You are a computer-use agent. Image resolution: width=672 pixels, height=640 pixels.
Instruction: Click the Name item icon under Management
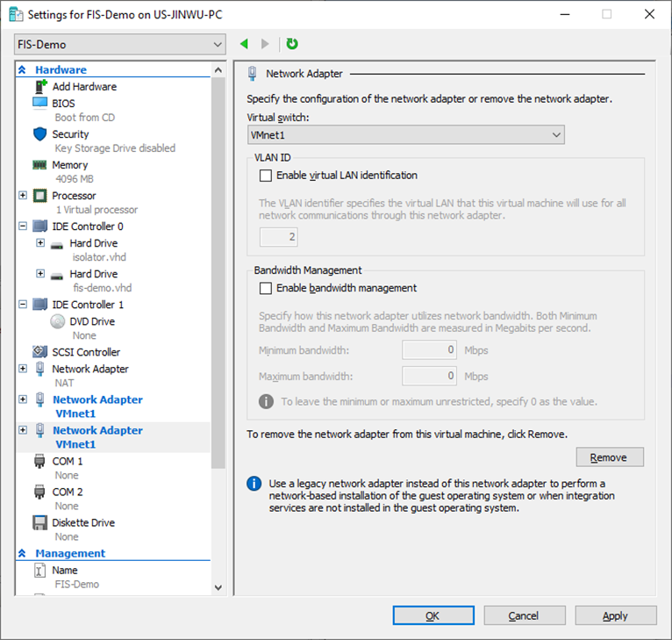pyautogui.click(x=39, y=571)
